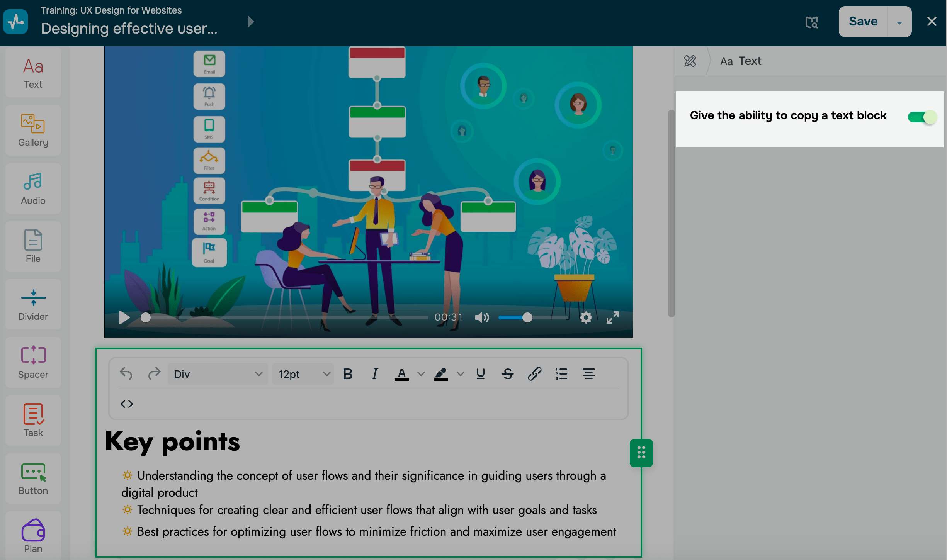
Task: Add a Button block from sidebar
Action: pos(33,479)
